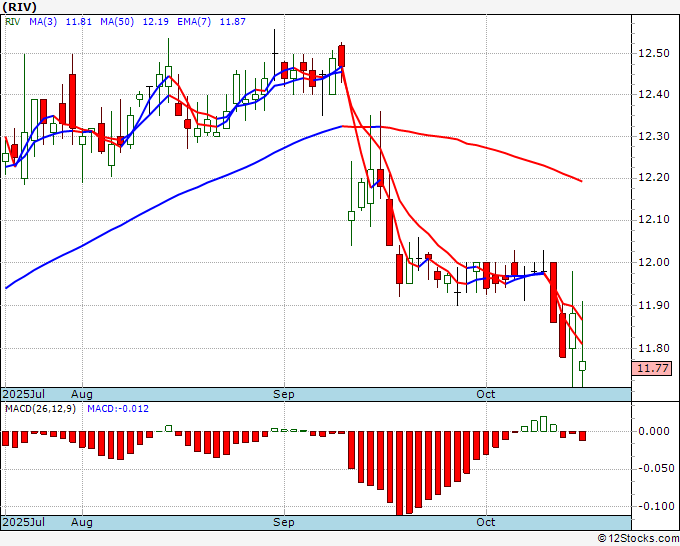Click the MA(3) 11.81 legend entry
The height and width of the screenshot is (546, 680).
60,21
